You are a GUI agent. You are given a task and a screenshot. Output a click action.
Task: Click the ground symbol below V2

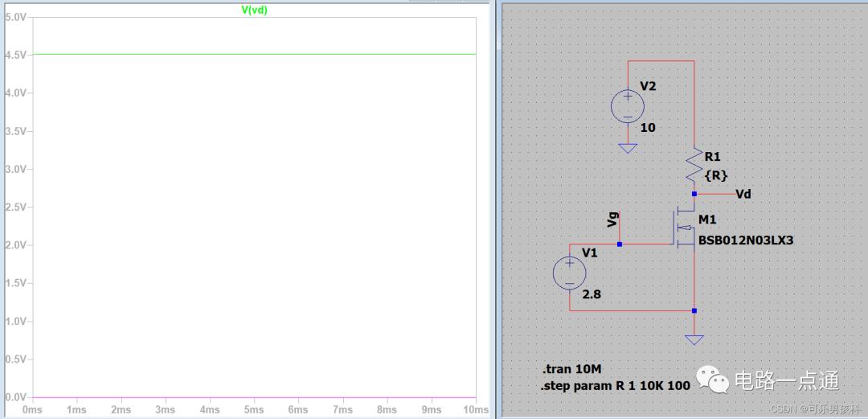pyautogui.click(x=628, y=149)
